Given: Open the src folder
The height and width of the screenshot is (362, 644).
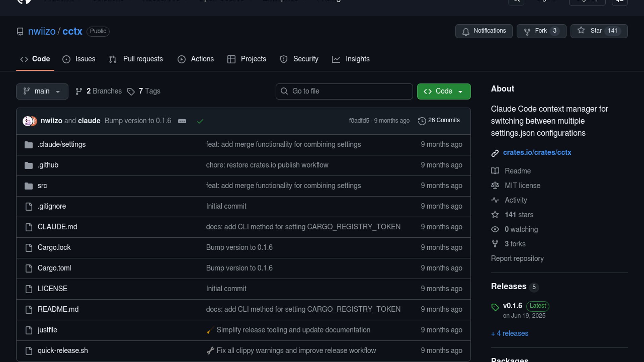Looking at the screenshot, I should pos(42,186).
